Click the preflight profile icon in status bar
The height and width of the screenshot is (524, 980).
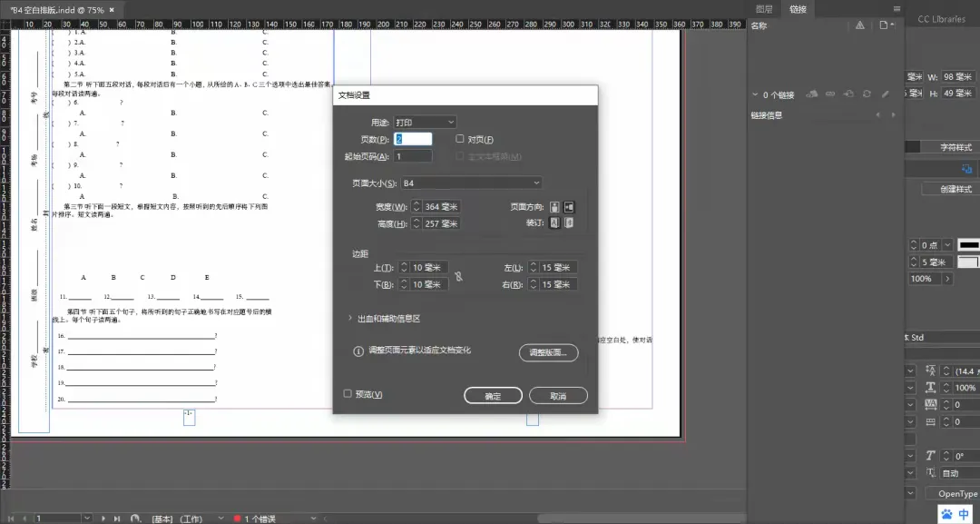135,519
